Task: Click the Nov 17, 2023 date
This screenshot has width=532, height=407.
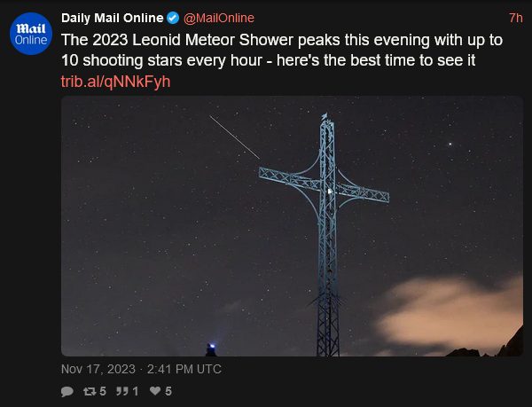Action: point(98,369)
